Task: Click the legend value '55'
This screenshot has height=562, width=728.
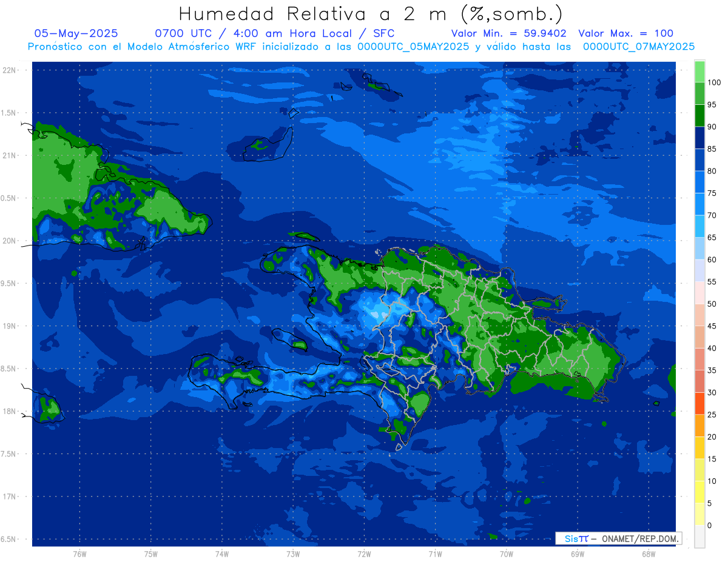Action: click(712, 282)
